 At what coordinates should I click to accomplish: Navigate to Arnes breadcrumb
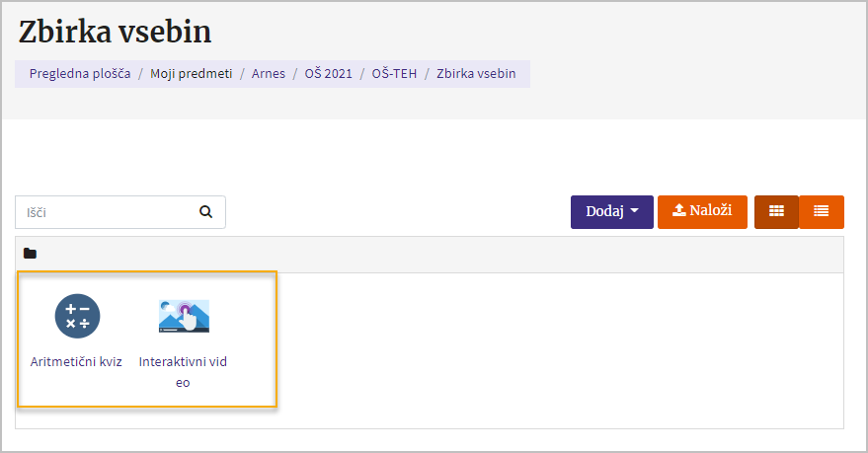pos(269,73)
